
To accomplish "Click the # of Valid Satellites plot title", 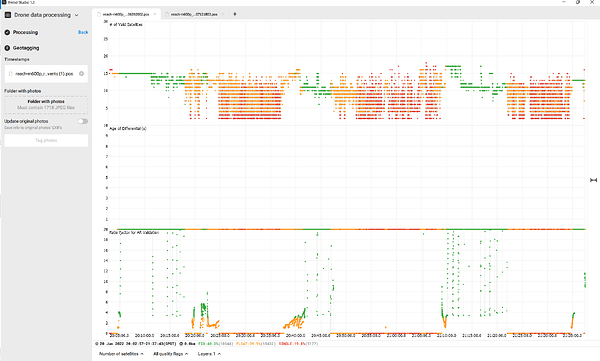I will (126, 25).
